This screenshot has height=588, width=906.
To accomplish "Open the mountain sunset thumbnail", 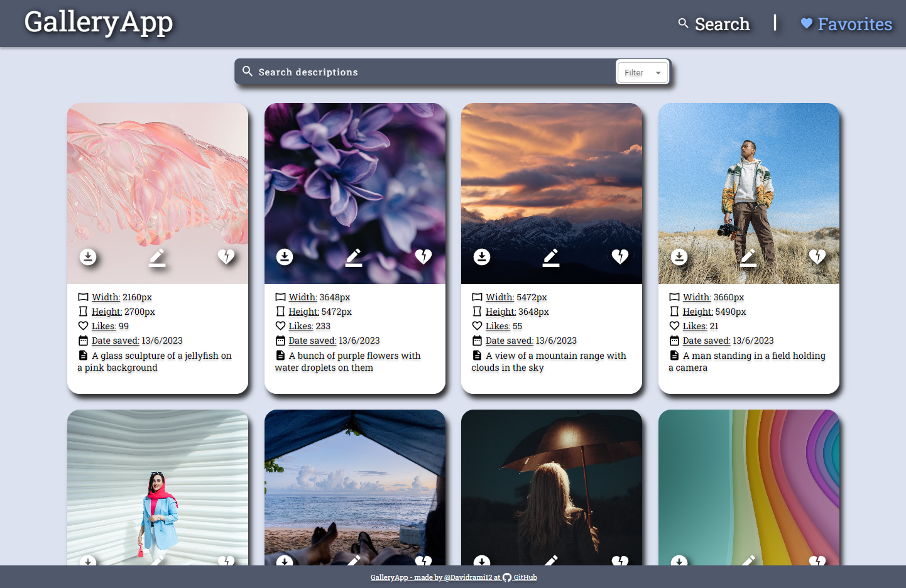I will 552,193.
